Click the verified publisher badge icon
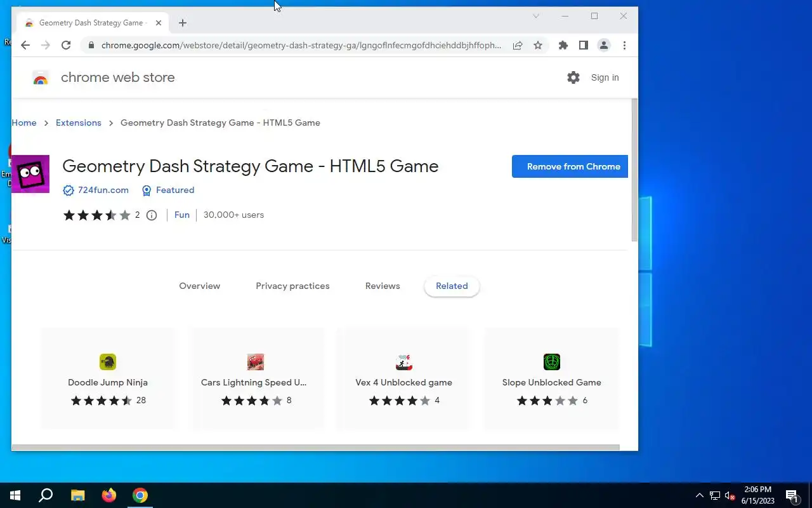 click(69, 190)
